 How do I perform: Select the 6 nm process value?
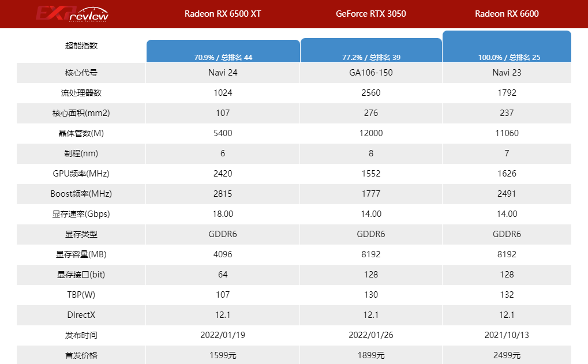[x=223, y=153]
